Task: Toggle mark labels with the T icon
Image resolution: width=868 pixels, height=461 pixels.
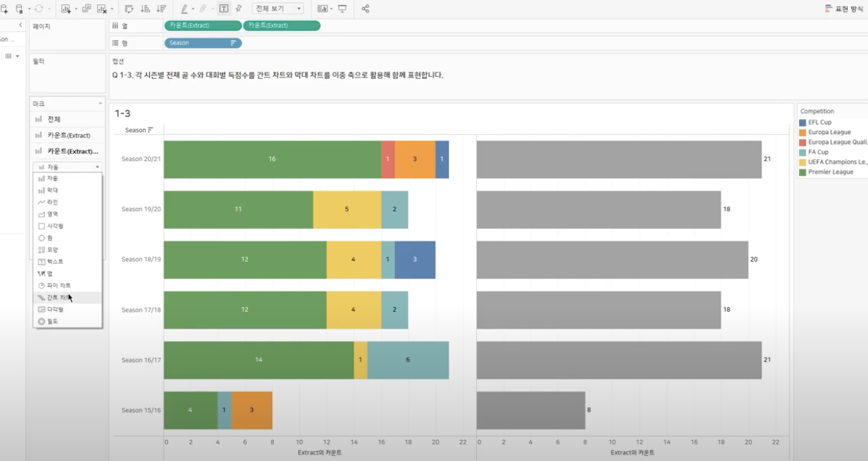Action: 223,9
